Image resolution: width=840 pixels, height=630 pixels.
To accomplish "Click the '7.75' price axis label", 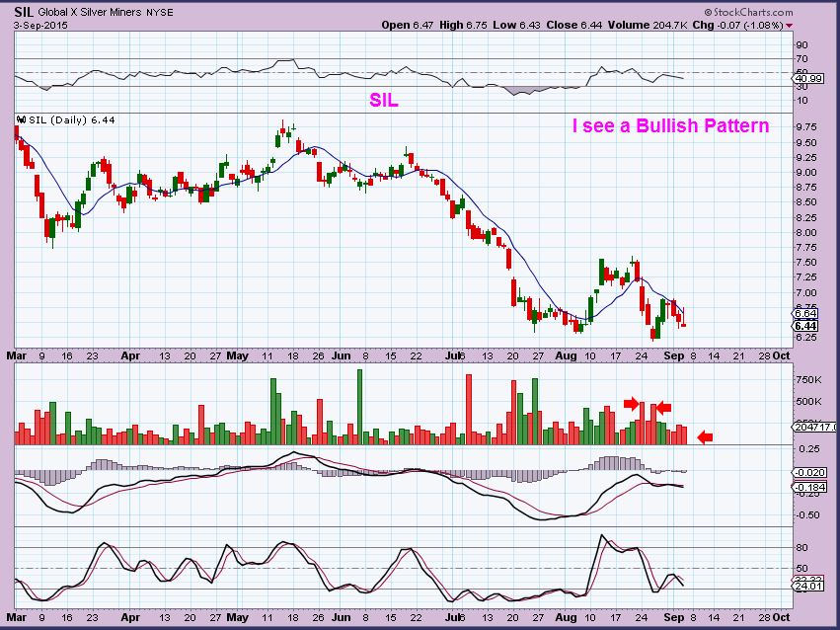I will click(806, 248).
